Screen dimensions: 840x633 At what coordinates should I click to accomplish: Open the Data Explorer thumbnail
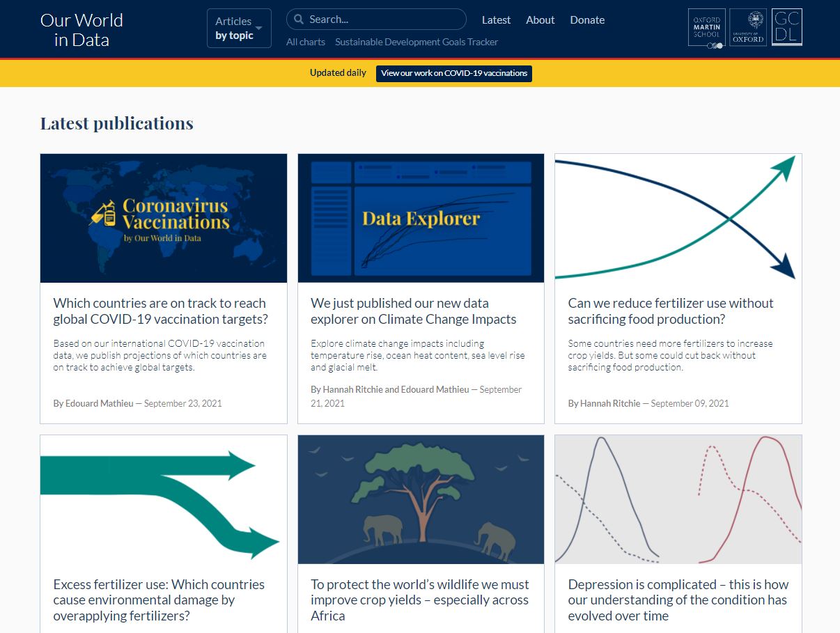pyautogui.click(x=421, y=218)
